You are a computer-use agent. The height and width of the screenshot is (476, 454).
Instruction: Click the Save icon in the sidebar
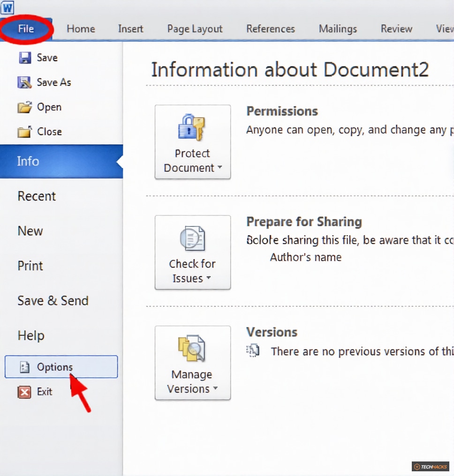click(x=25, y=57)
